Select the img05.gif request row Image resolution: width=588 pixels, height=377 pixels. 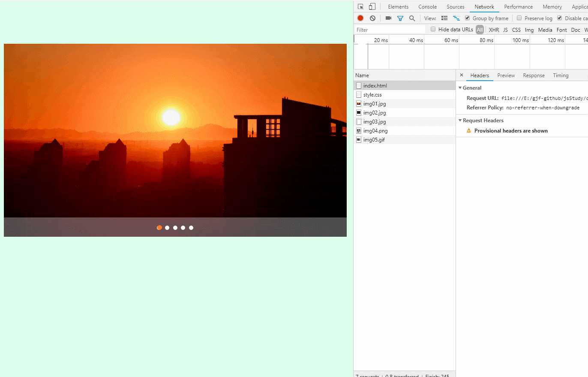pyautogui.click(x=405, y=140)
